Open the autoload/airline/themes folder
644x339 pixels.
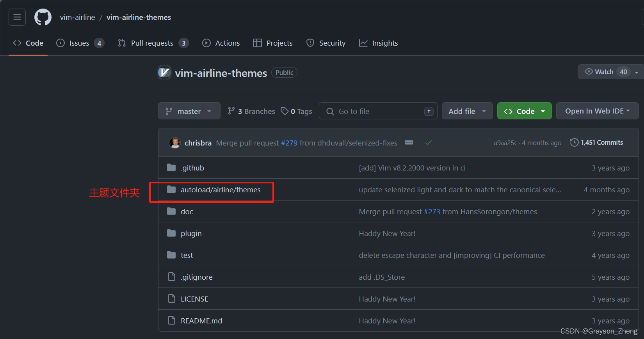(221, 190)
